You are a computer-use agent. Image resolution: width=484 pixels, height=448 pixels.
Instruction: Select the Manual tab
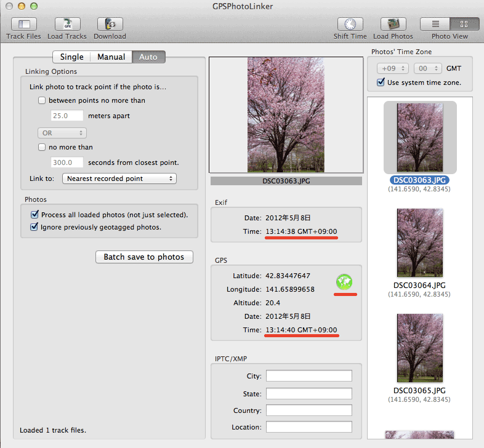(111, 57)
